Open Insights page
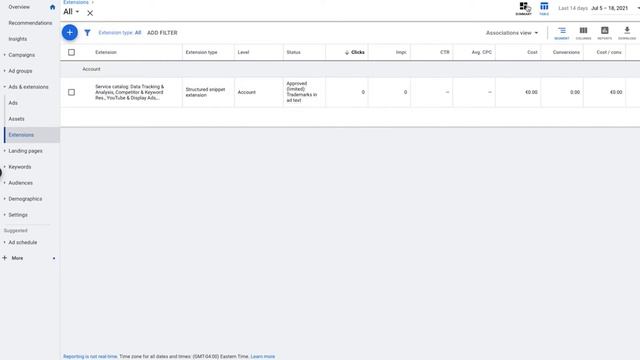 pyautogui.click(x=18, y=39)
